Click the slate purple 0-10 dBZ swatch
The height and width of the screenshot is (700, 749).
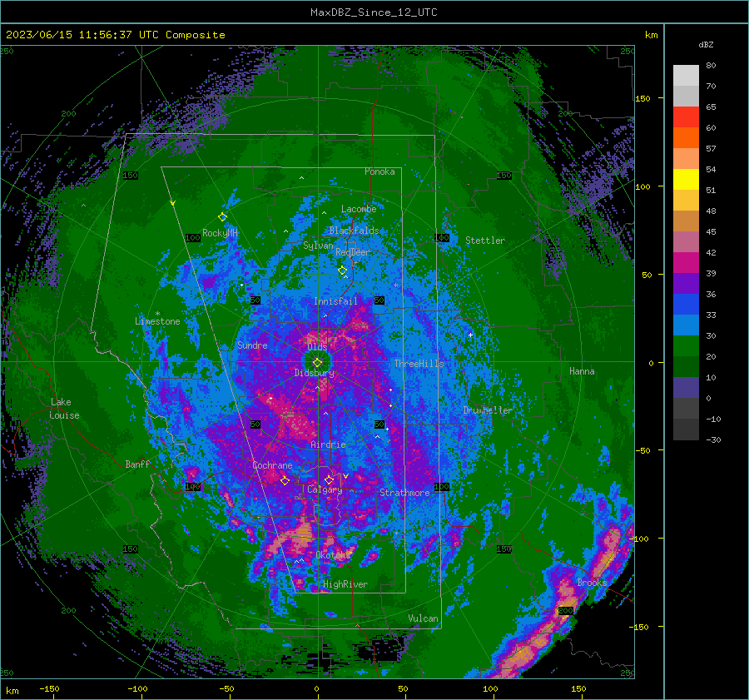point(686,388)
